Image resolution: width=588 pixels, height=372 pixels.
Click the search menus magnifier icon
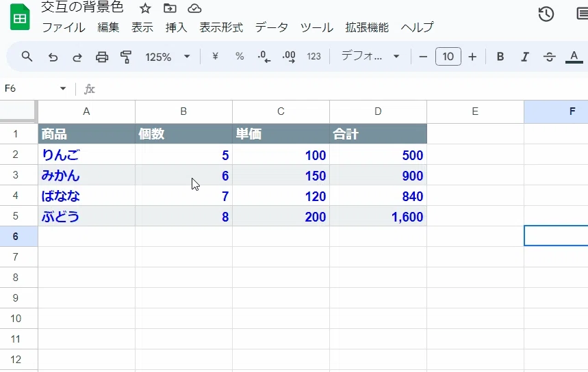click(x=27, y=57)
